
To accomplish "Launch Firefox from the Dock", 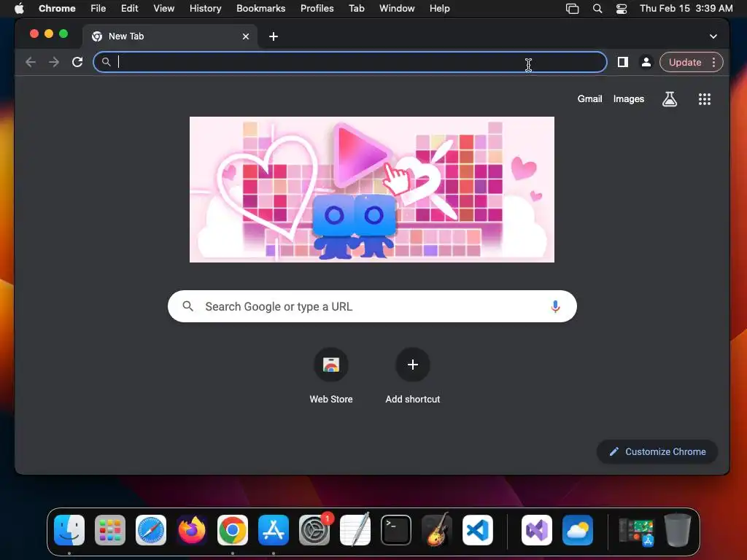I will pos(192,530).
